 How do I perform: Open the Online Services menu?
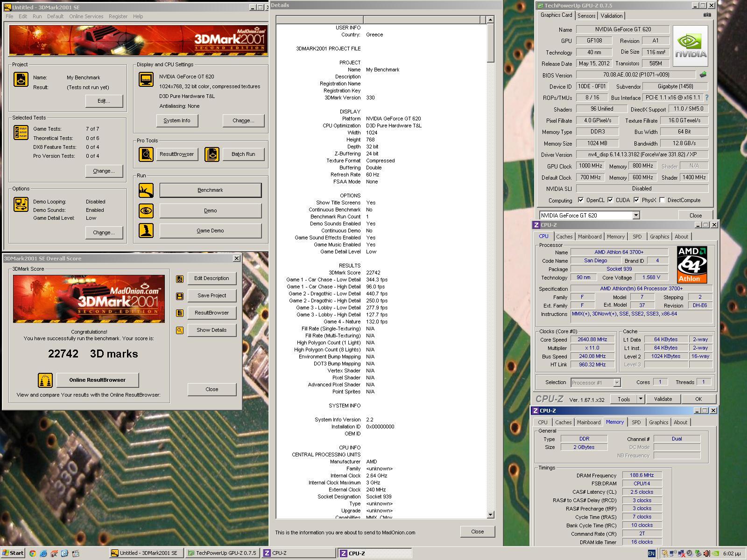(86, 16)
